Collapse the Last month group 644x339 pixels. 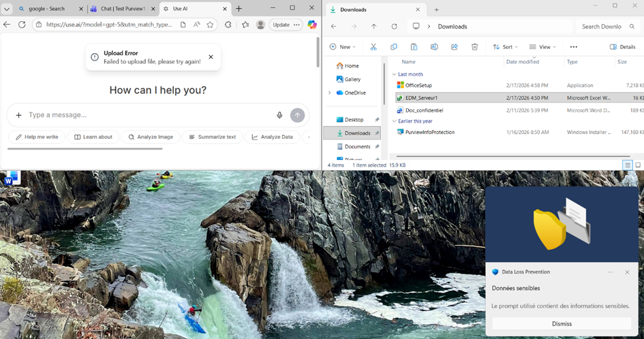[x=393, y=74]
